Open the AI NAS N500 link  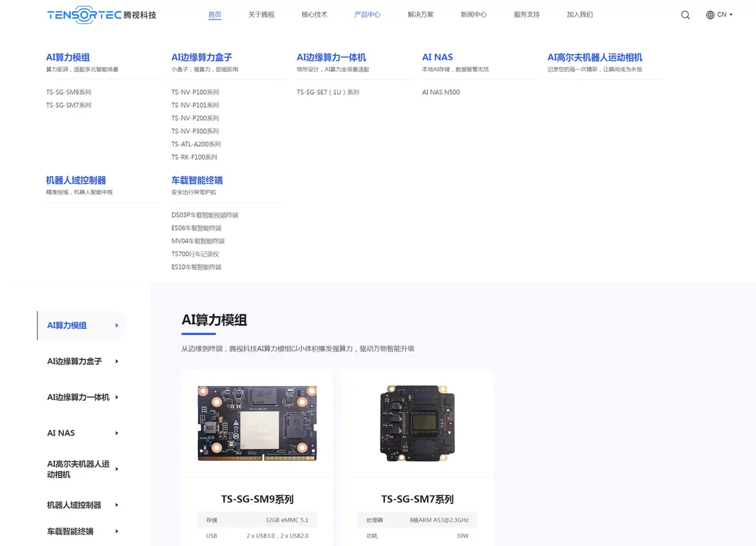click(x=441, y=92)
